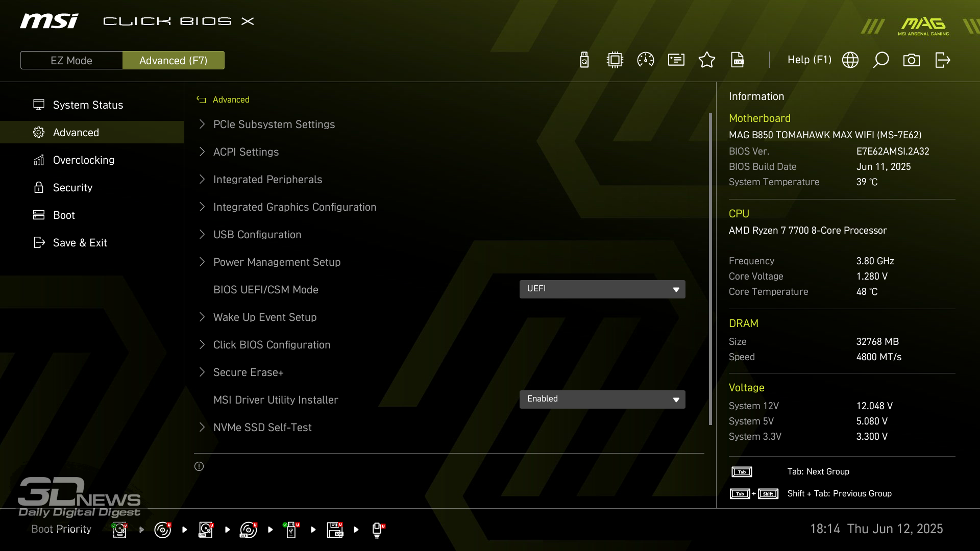
Task: Select the USB floppy boot icon
Action: tap(335, 530)
